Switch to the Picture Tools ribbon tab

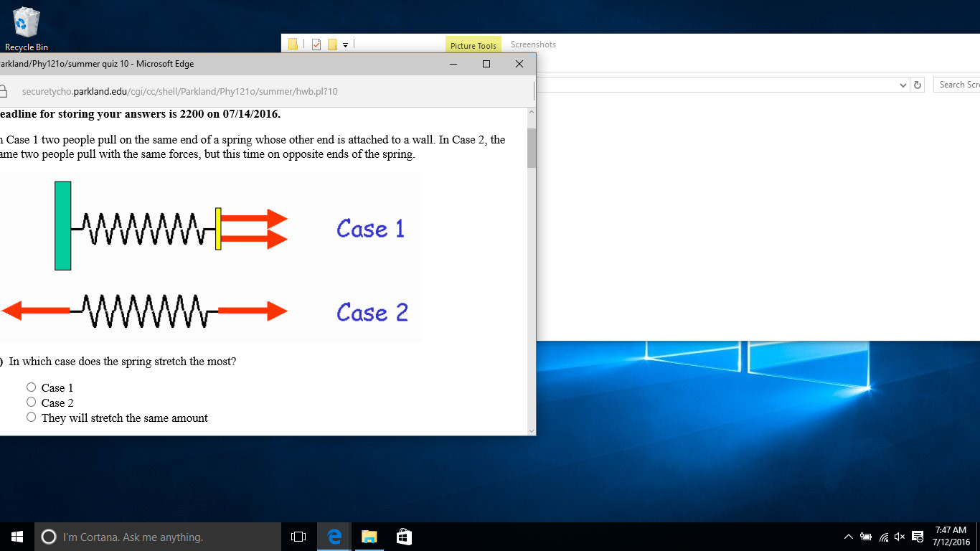pos(473,45)
